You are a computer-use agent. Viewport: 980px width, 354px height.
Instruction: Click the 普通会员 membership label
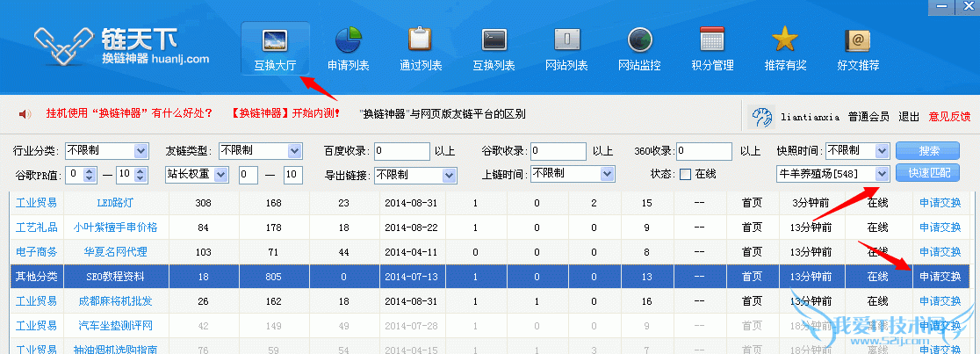[868, 116]
